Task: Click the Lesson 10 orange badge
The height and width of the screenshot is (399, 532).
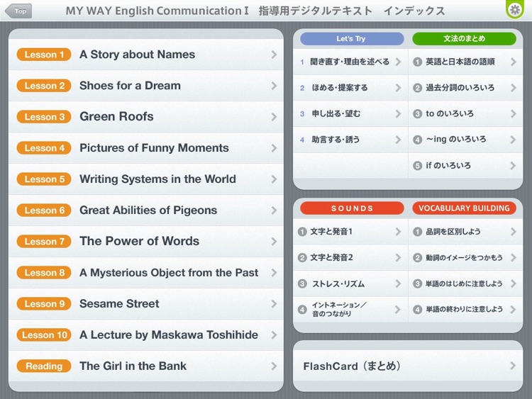Action: [x=44, y=335]
